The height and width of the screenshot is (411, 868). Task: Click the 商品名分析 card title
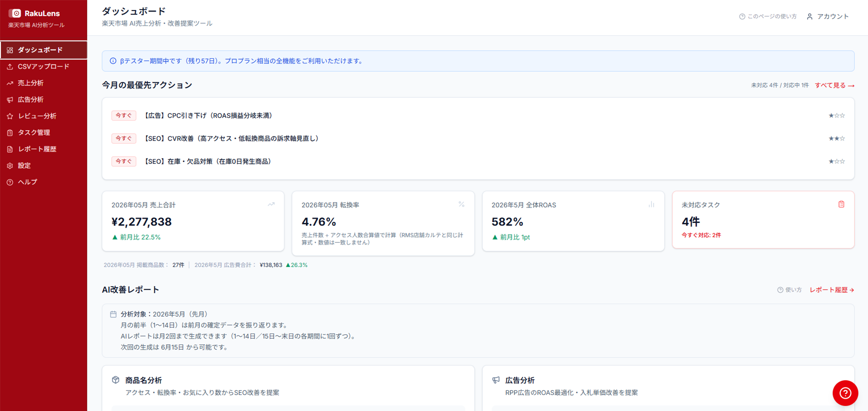143,380
